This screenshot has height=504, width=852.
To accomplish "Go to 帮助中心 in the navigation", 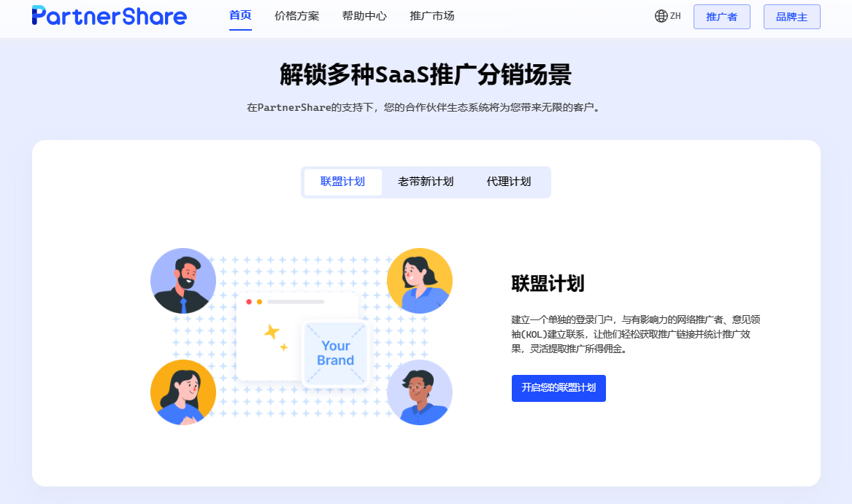I will 364,16.
